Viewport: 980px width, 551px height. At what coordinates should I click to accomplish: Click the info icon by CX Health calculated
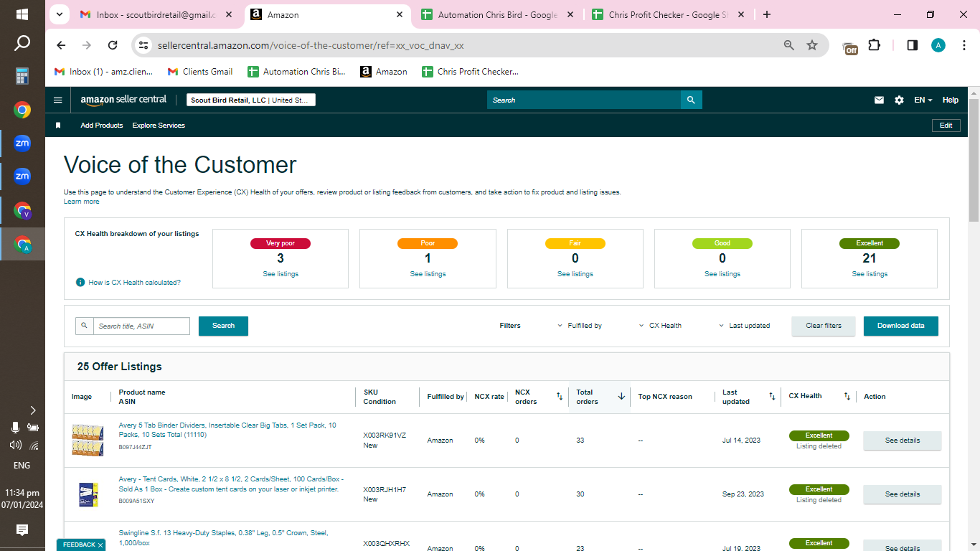[80, 283]
